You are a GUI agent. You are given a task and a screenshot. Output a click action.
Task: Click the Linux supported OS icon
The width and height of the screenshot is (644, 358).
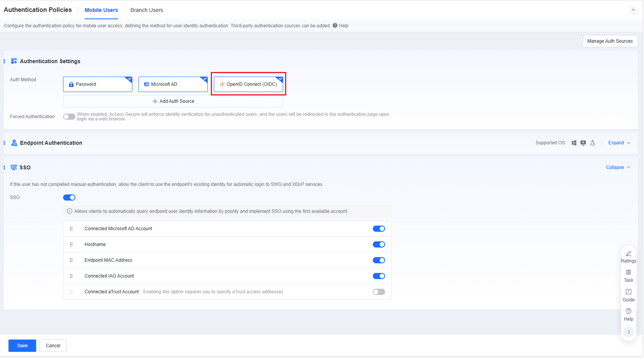[x=592, y=143]
